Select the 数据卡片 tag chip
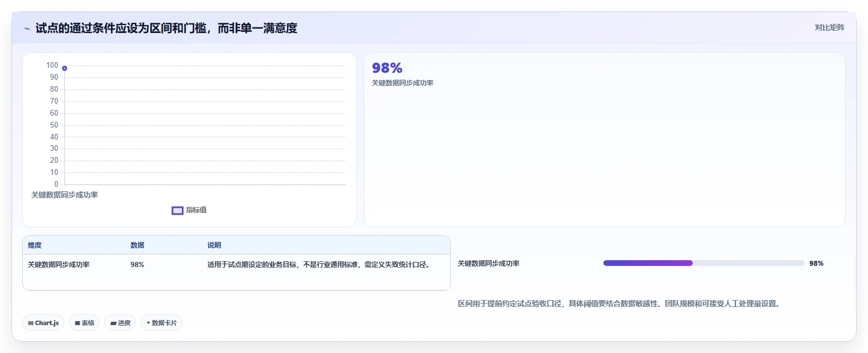Viewport: 868px width, 353px height. point(162,323)
